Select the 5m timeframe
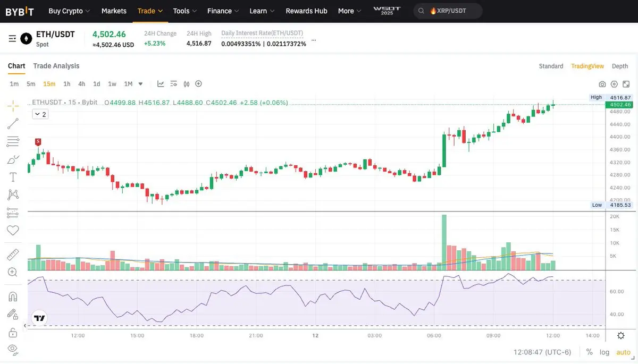This screenshot has width=638, height=364. (31, 84)
